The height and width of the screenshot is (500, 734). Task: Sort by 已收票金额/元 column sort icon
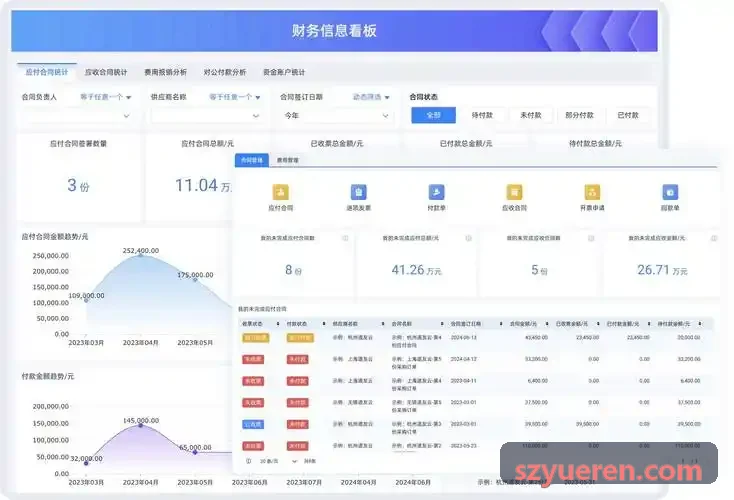click(x=598, y=324)
